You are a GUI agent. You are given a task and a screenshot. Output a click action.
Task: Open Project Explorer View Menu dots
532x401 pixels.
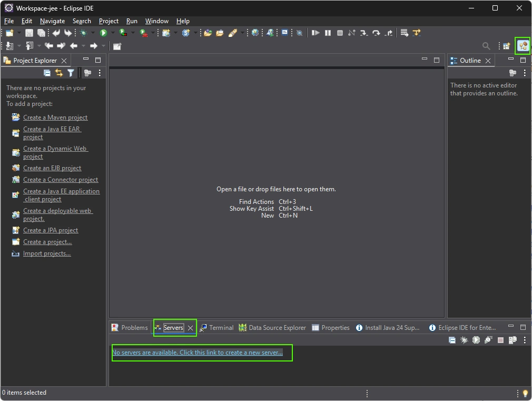[100, 73]
